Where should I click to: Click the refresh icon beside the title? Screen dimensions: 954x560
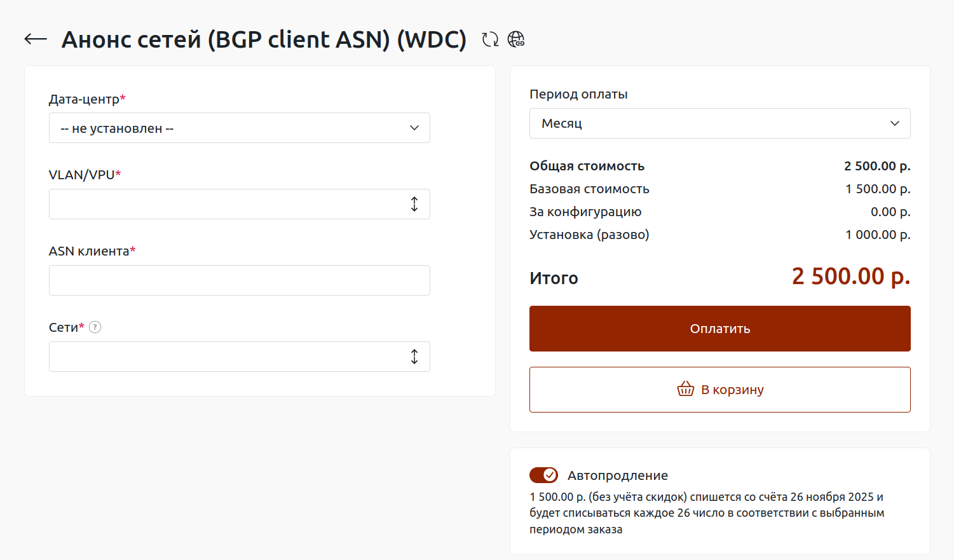pos(490,39)
